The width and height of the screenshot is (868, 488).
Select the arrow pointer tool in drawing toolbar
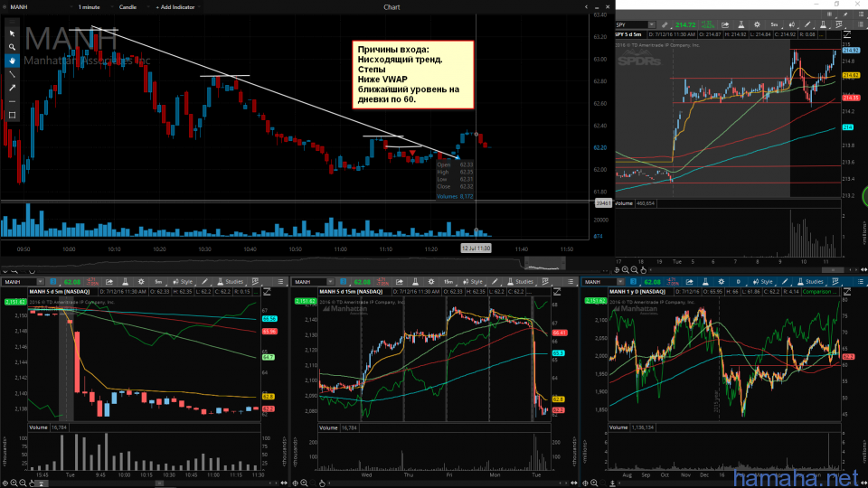point(12,33)
